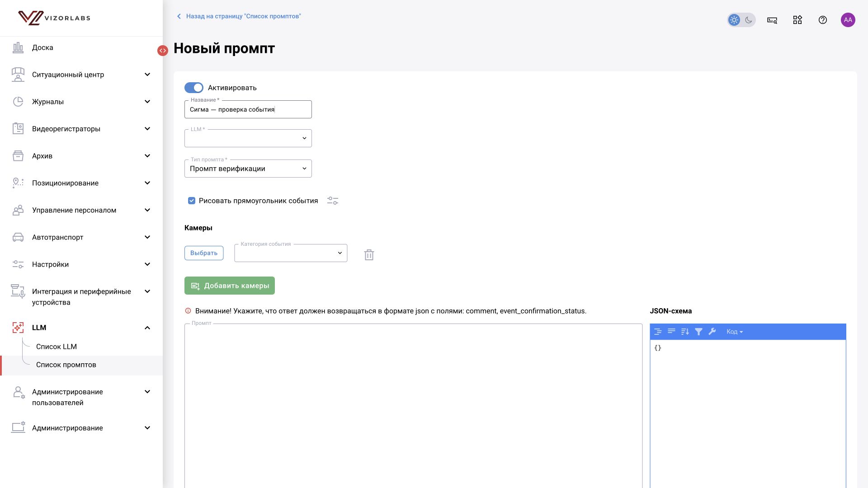The height and width of the screenshot is (488, 868).
Task: Delete camera row with trash icon
Action: (369, 255)
